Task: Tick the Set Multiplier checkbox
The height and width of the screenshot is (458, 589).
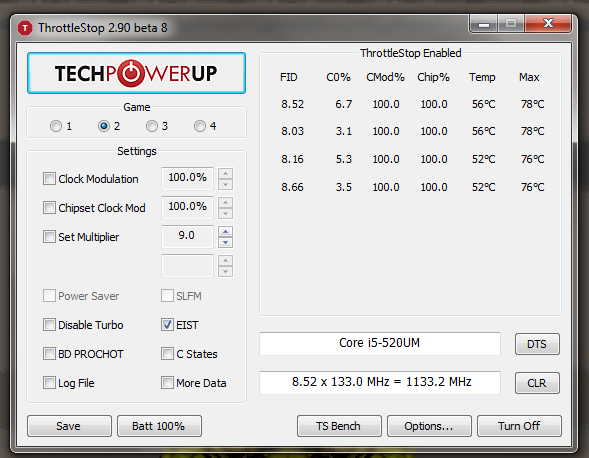Action: coord(49,237)
